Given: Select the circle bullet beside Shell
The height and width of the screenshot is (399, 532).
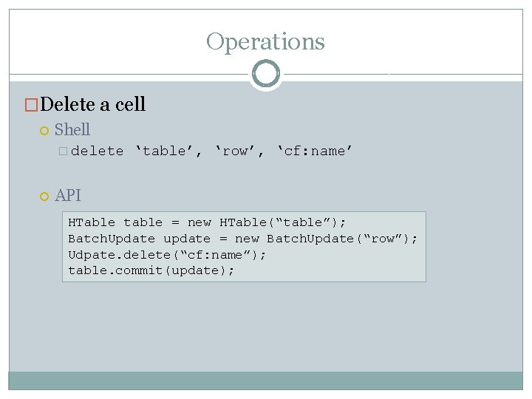Looking at the screenshot, I should [44, 131].
